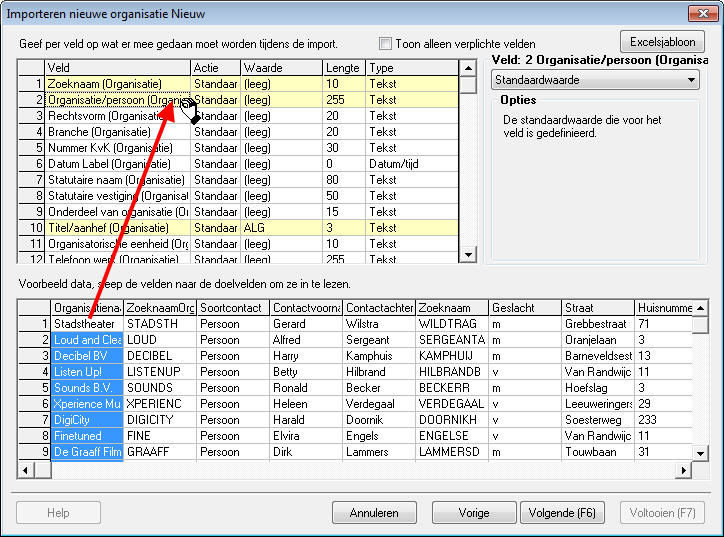
Task: Open the Standaardwaarde dropdown
Action: (x=595, y=80)
